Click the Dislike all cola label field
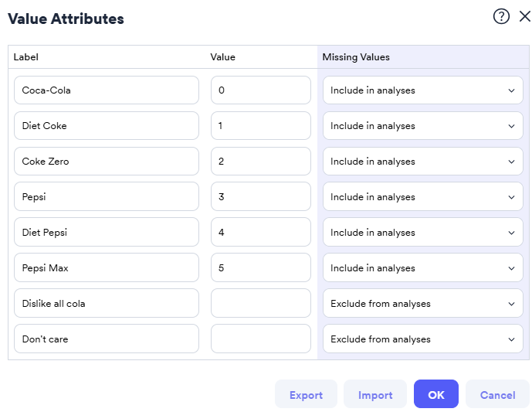Viewport: 532px width, 412px height. pos(107,304)
